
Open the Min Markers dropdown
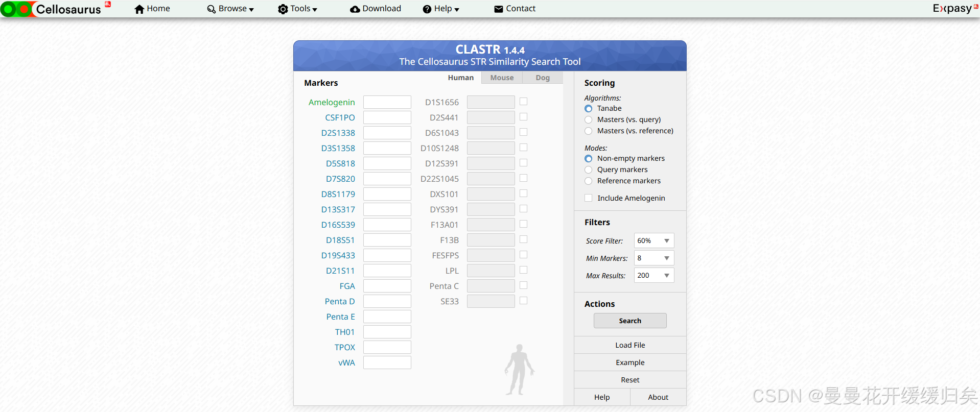click(x=654, y=258)
